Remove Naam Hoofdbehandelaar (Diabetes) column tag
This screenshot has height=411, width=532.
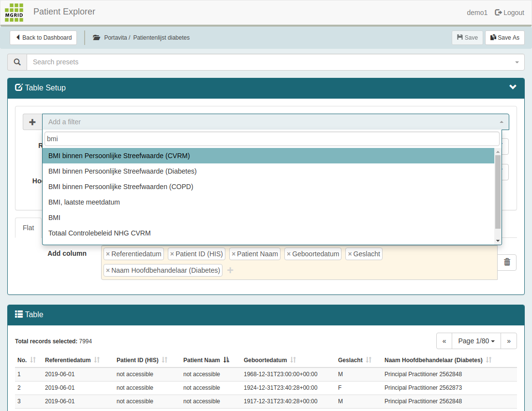[x=108, y=270]
